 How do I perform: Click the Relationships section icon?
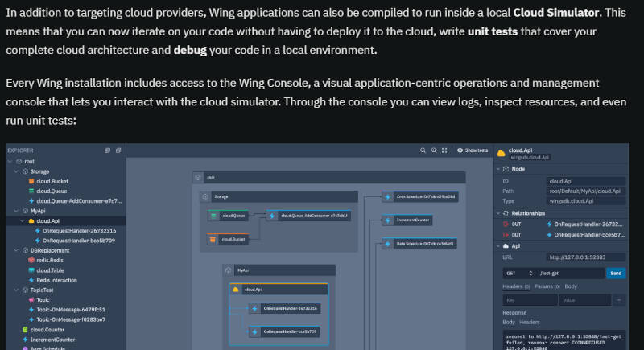coord(506,213)
